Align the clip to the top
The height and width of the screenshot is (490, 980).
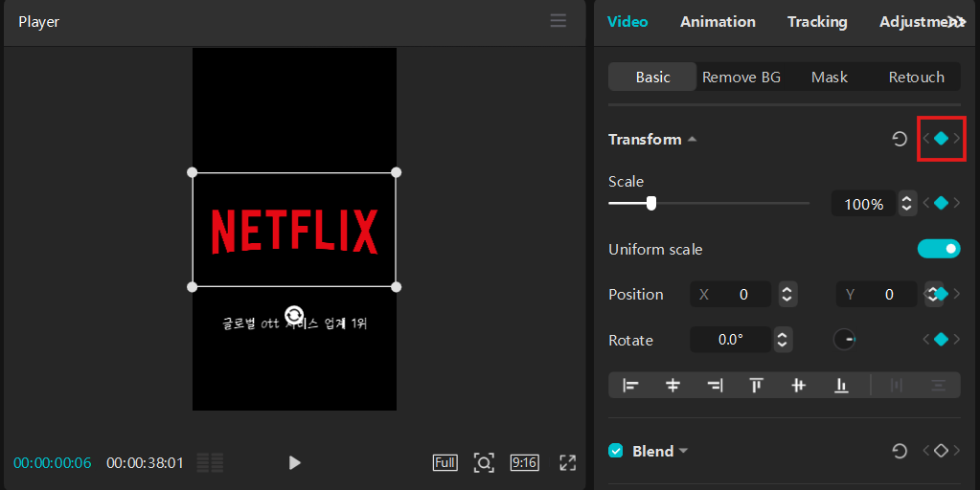(756, 386)
